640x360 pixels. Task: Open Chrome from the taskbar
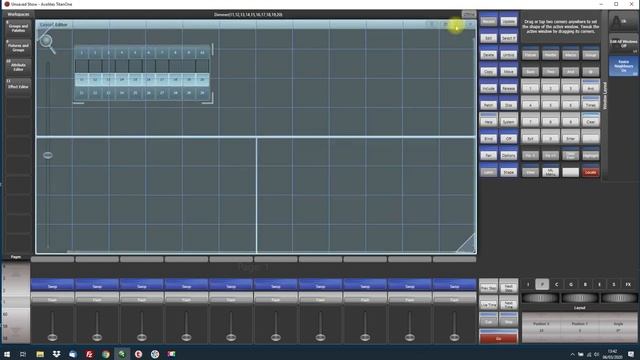pyautogui.click(x=106, y=354)
